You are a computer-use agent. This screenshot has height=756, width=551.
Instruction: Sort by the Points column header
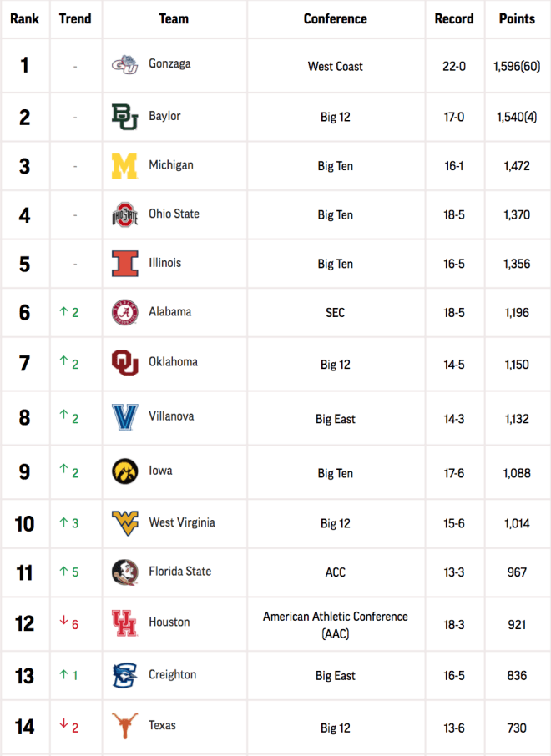517,19
